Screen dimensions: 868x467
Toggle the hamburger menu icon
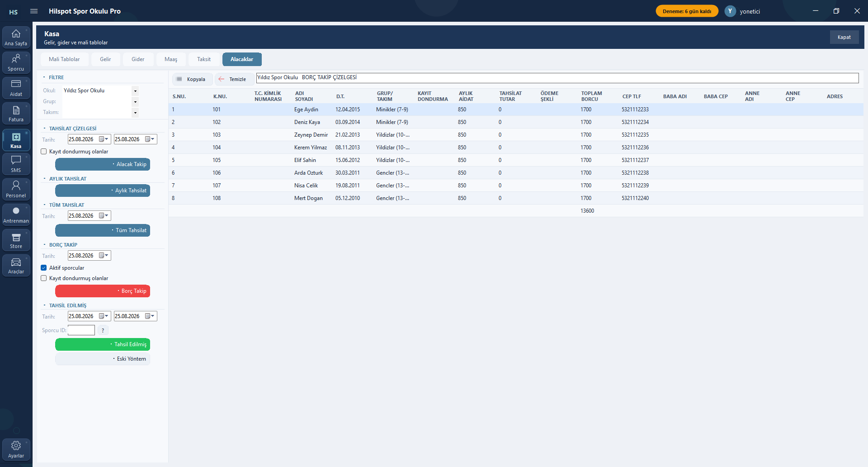coord(34,11)
